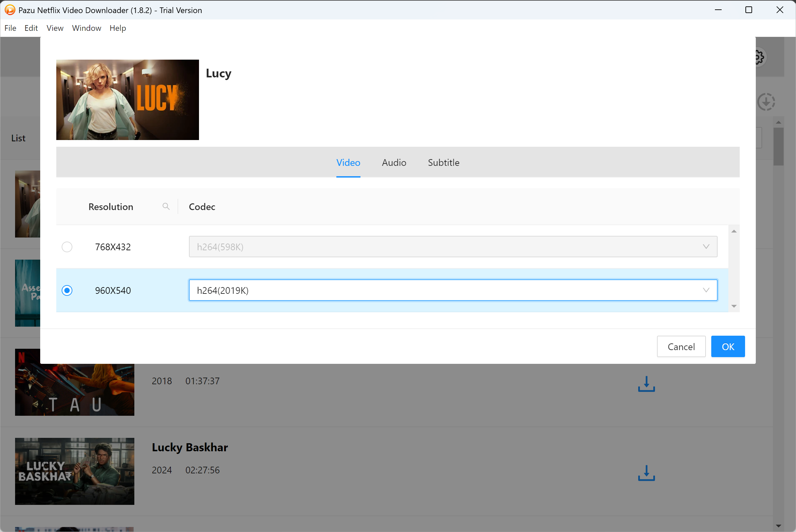Click the main list scroll down arrow
This screenshot has height=532, width=796.
pyautogui.click(x=778, y=526)
